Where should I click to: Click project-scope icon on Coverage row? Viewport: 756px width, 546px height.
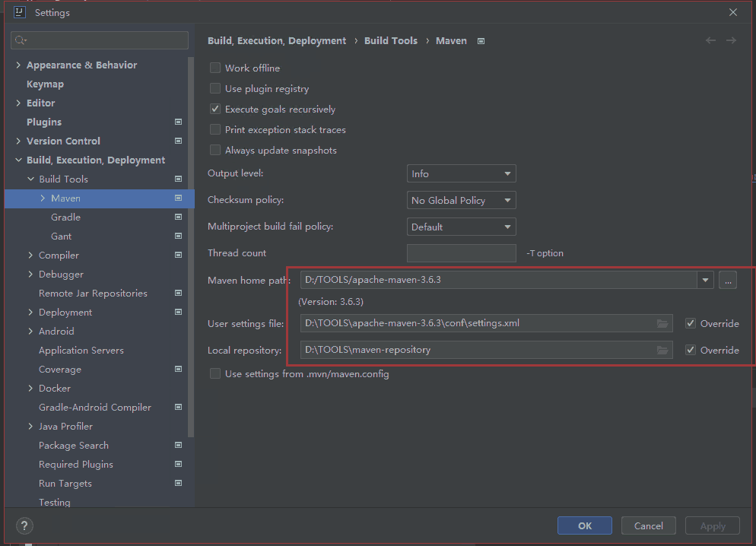[x=179, y=369]
